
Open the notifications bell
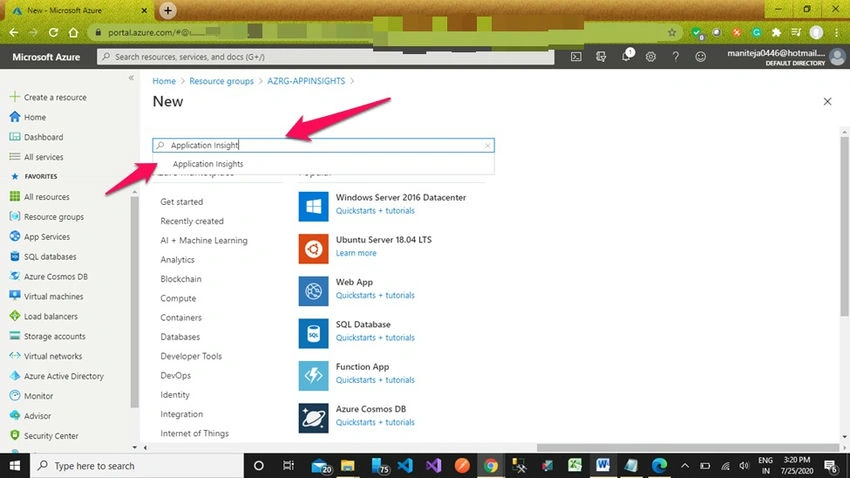coord(626,56)
